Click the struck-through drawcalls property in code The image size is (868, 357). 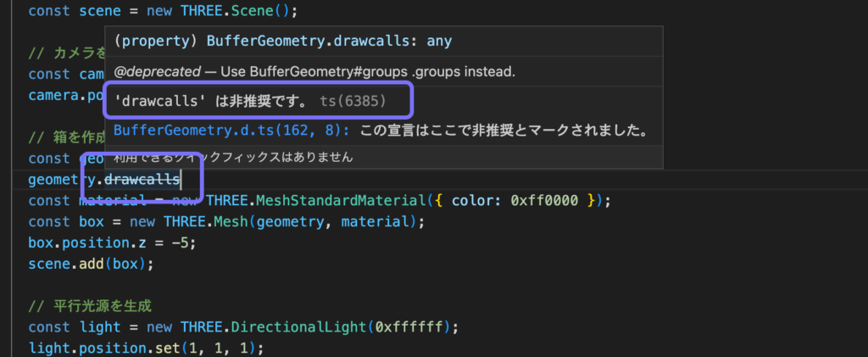point(142,179)
